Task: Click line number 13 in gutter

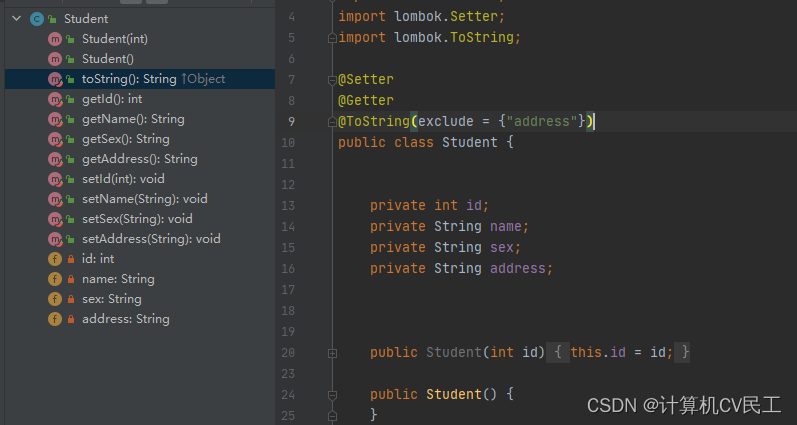Action: tap(288, 206)
